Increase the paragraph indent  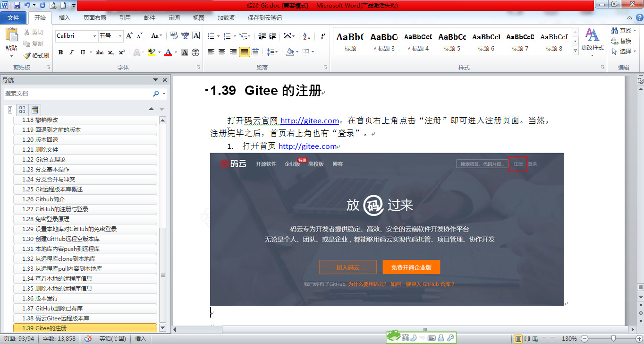point(272,36)
